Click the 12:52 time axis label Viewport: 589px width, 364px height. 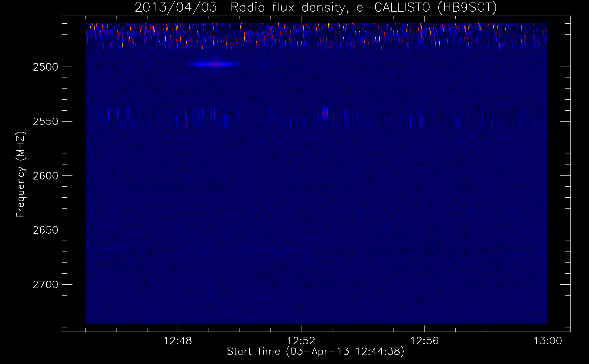tap(301, 341)
